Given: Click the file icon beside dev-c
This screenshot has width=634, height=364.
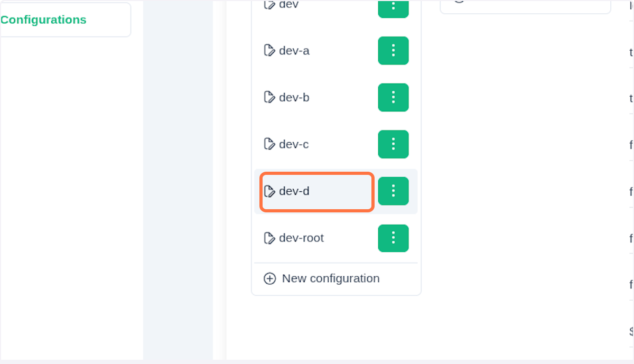Looking at the screenshot, I should point(269,144).
